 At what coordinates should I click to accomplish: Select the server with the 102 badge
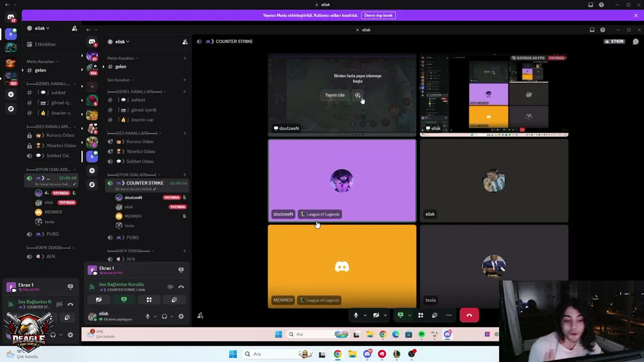point(11,78)
